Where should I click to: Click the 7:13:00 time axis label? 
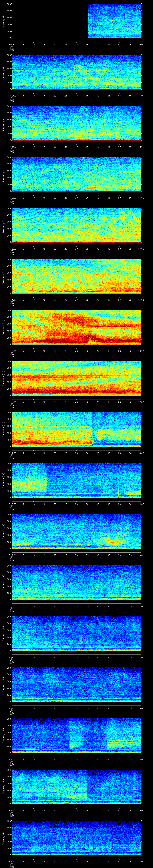pyautogui.click(x=12, y=249)
